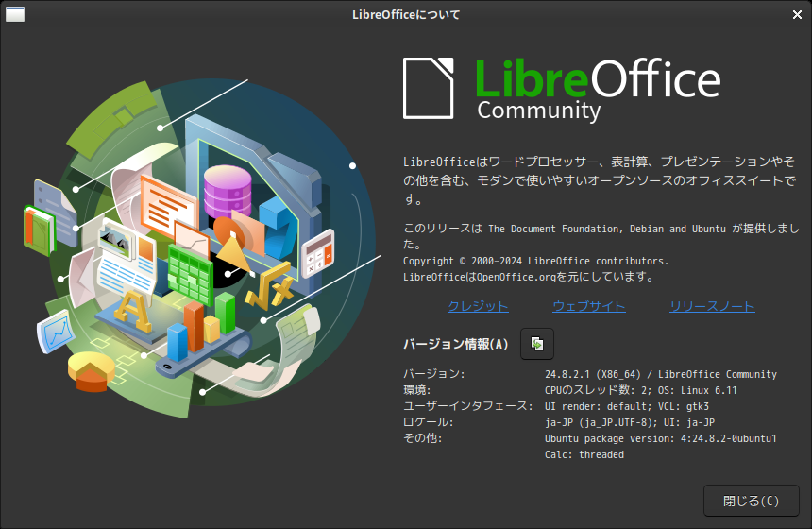Open the クレジット link
812x529 pixels.
(x=478, y=306)
